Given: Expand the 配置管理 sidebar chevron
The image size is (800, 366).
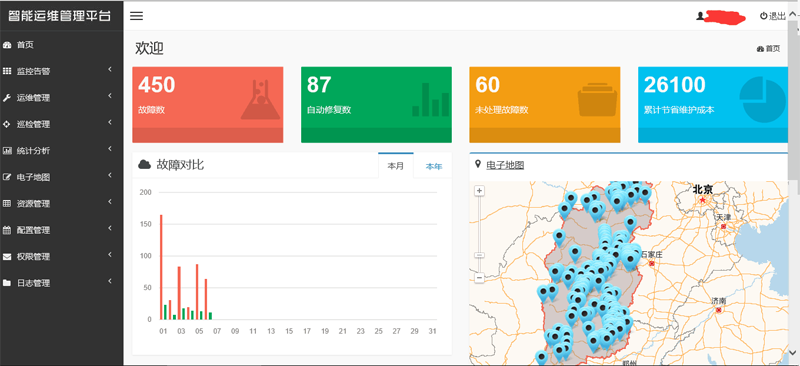Looking at the screenshot, I should point(110,228).
